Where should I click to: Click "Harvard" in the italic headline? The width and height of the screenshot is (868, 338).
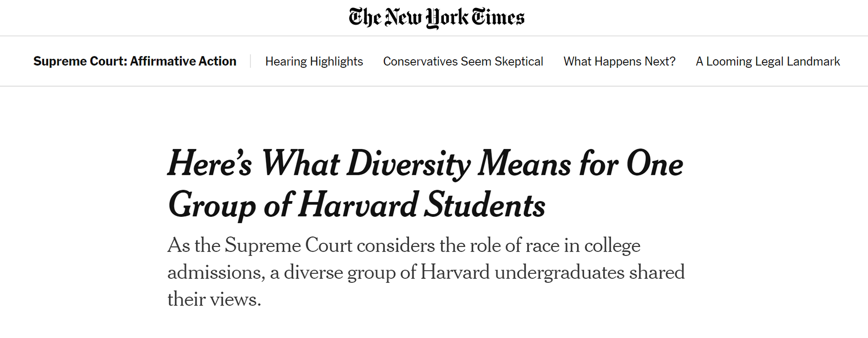click(358, 205)
